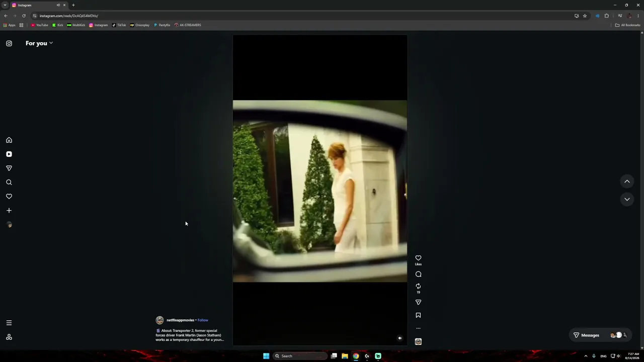Open comments on the reel
This screenshot has width=644, height=362.
[x=418, y=274]
